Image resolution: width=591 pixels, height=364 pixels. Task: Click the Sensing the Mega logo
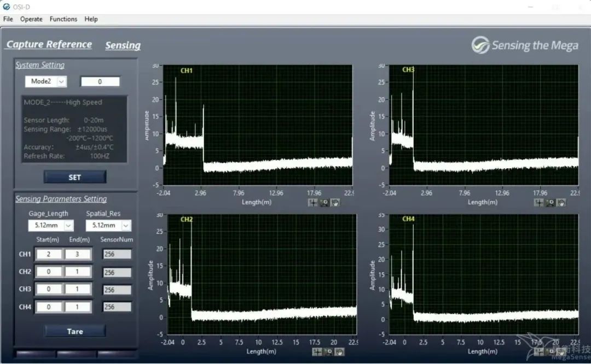(x=525, y=45)
